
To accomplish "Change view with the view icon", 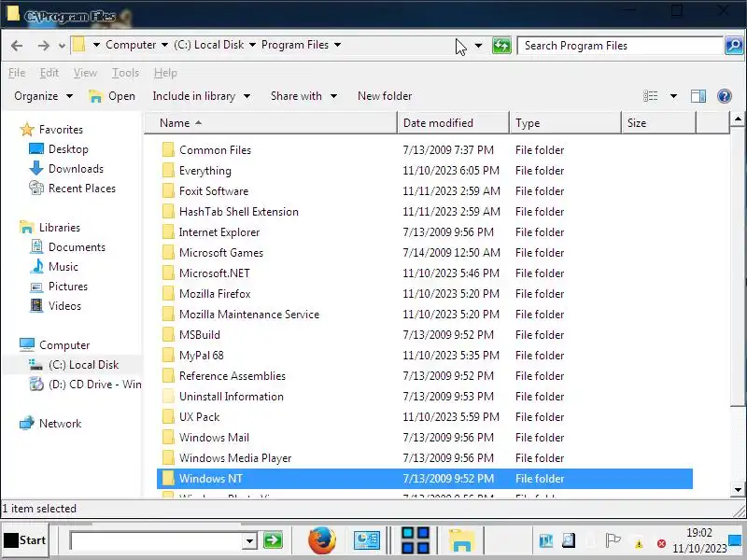I will [x=650, y=96].
